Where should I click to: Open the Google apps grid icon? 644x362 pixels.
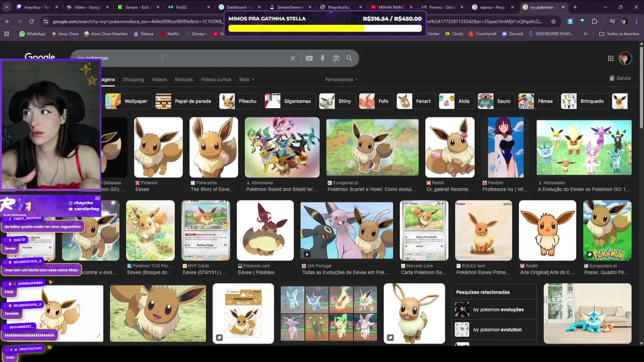(x=610, y=58)
